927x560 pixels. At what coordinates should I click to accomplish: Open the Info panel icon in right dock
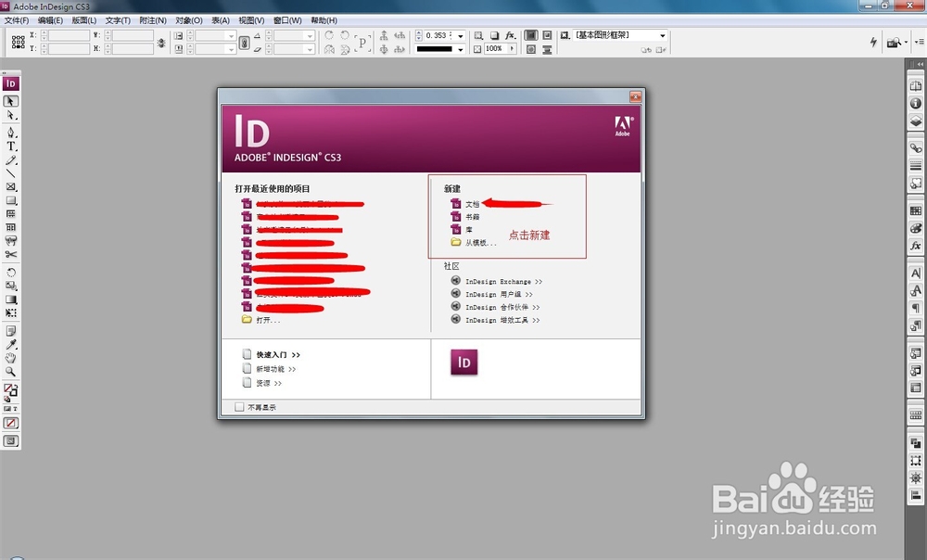coord(915,104)
